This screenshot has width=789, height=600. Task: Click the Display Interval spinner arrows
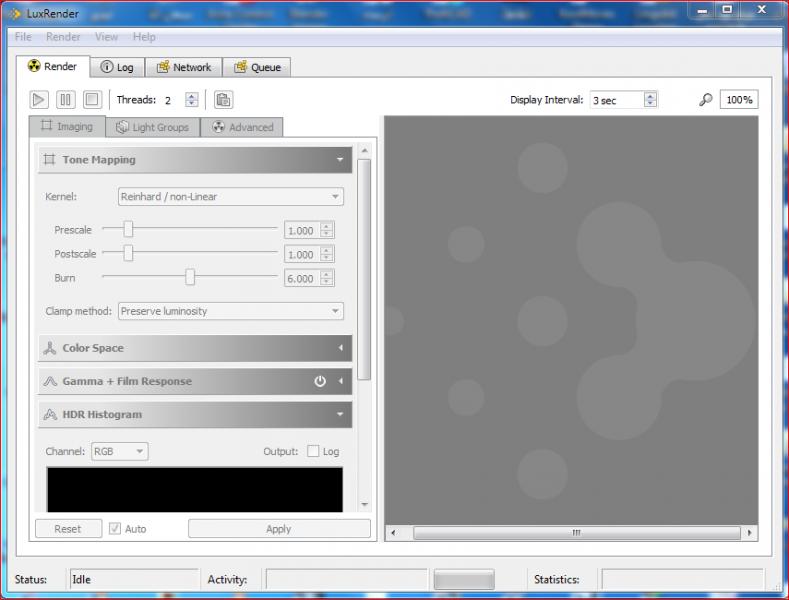point(650,100)
